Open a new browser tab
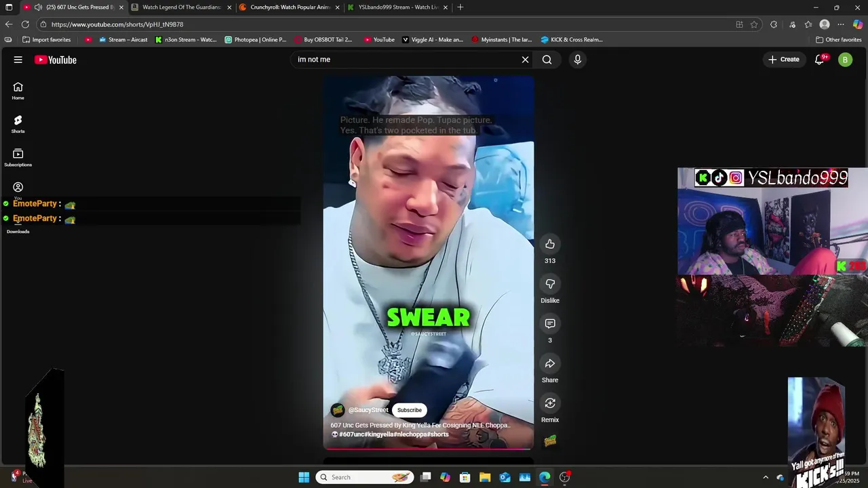This screenshot has height=488, width=868. click(x=460, y=7)
